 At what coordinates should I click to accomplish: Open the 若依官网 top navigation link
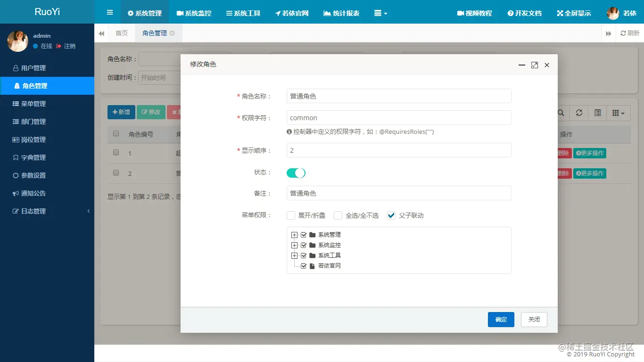292,13
